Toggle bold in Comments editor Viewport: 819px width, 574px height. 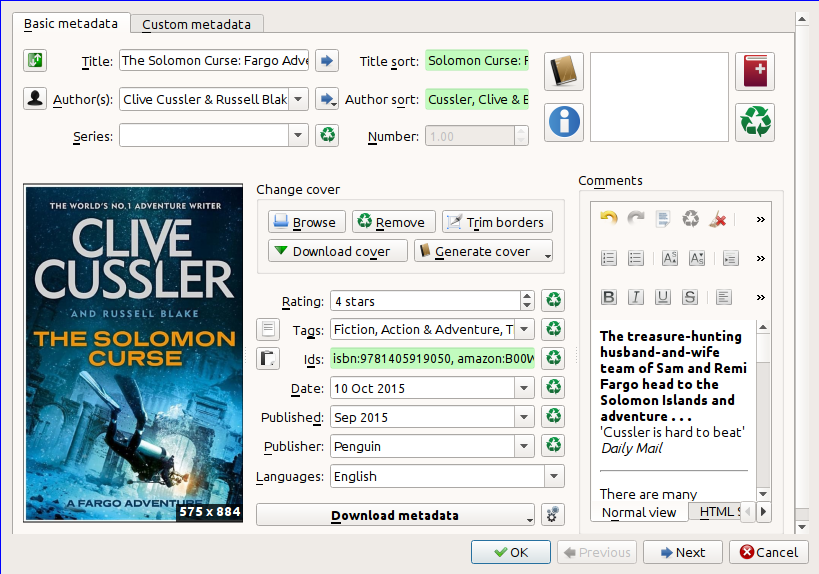pyautogui.click(x=609, y=297)
